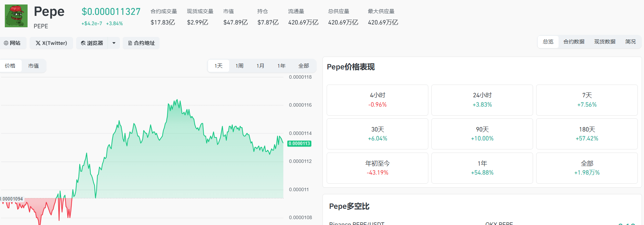Click the 24小时 +3.83% performance card
The image size is (644, 225).
coord(482,100)
